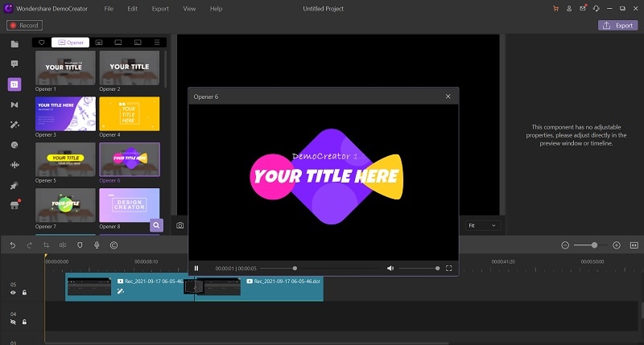Open the View menu

(189, 9)
